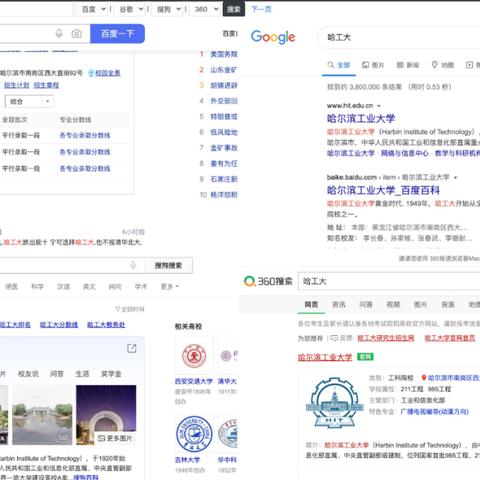Open the 百度 engine dropdown in top bar

click(93, 9)
